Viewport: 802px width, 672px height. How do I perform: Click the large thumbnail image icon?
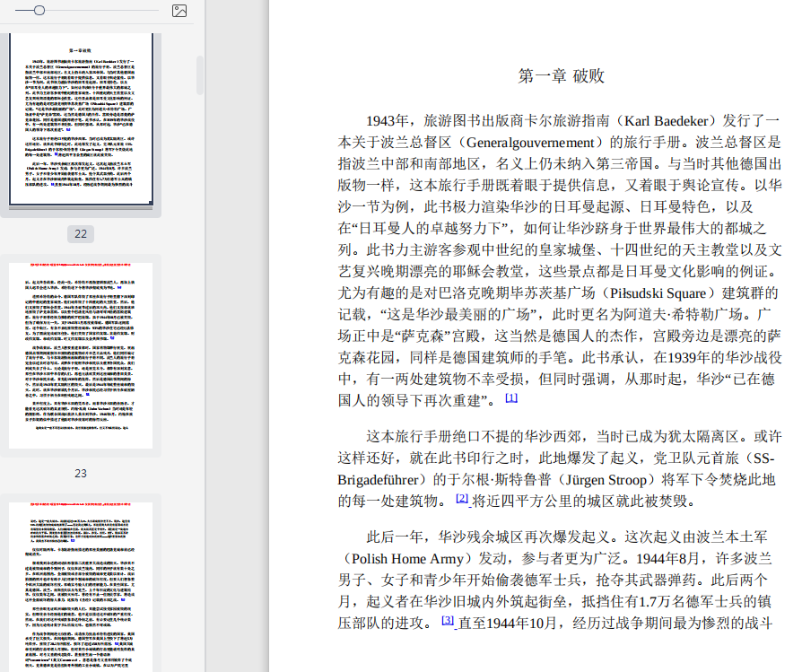pyautogui.click(x=179, y=11)
